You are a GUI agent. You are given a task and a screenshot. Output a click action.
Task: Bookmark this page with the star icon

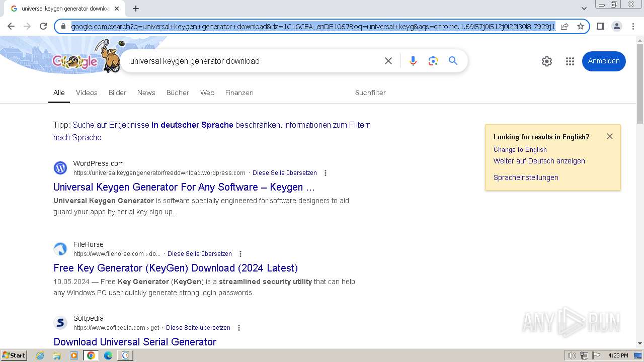581,26
